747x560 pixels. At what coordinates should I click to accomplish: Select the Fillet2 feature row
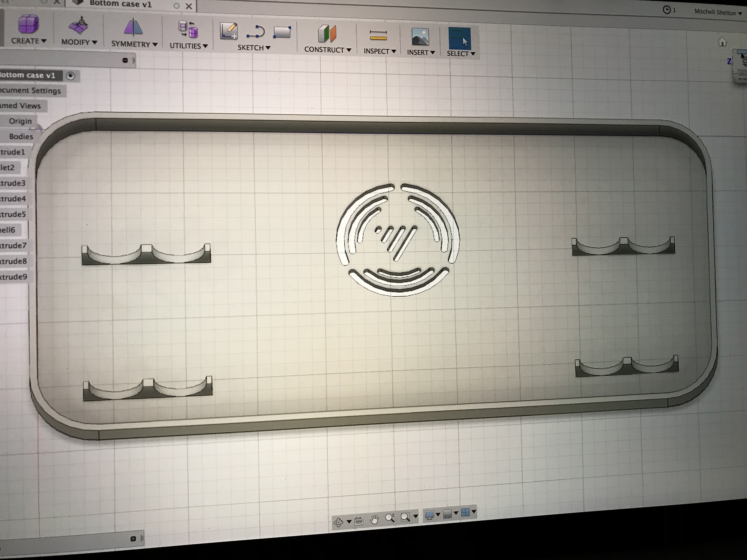click(x=7, y=167)
